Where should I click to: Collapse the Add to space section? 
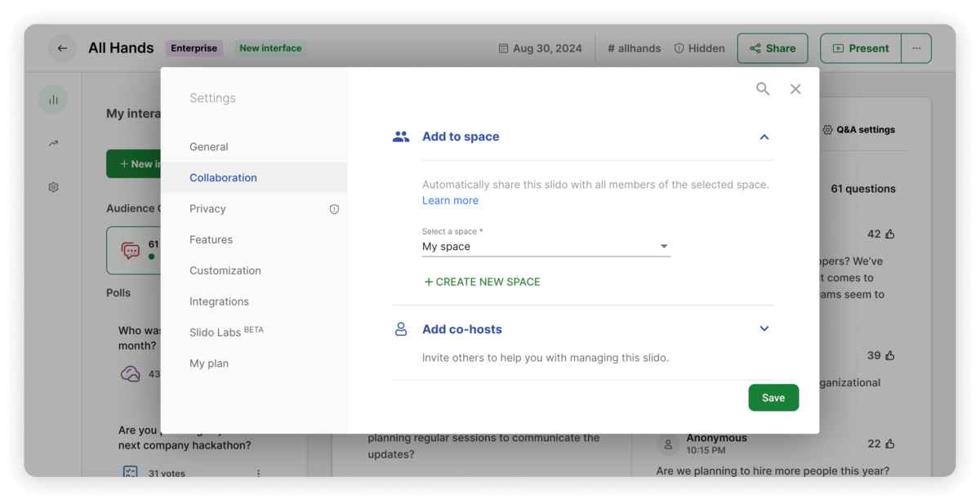pyautogui.click(x=764, y=137)
